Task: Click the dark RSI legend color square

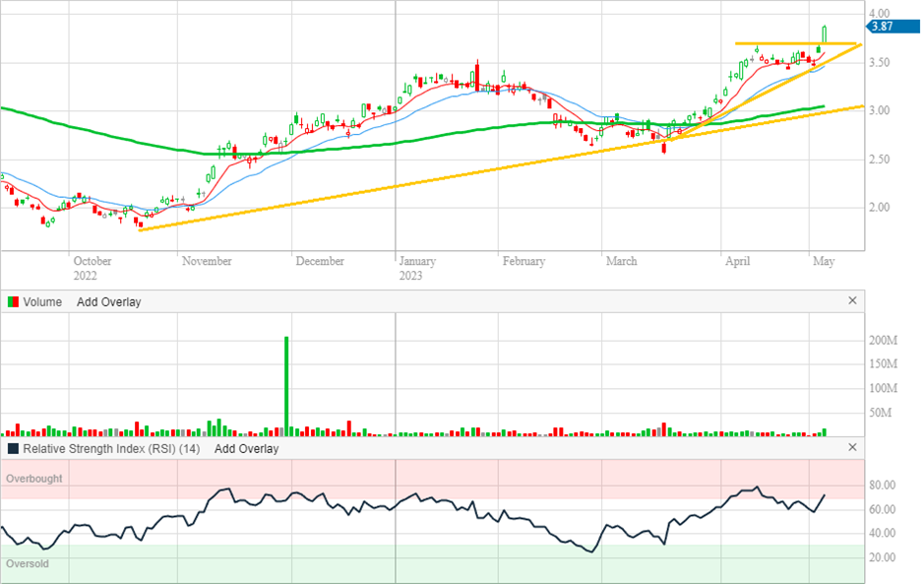Action: (13, 449)
